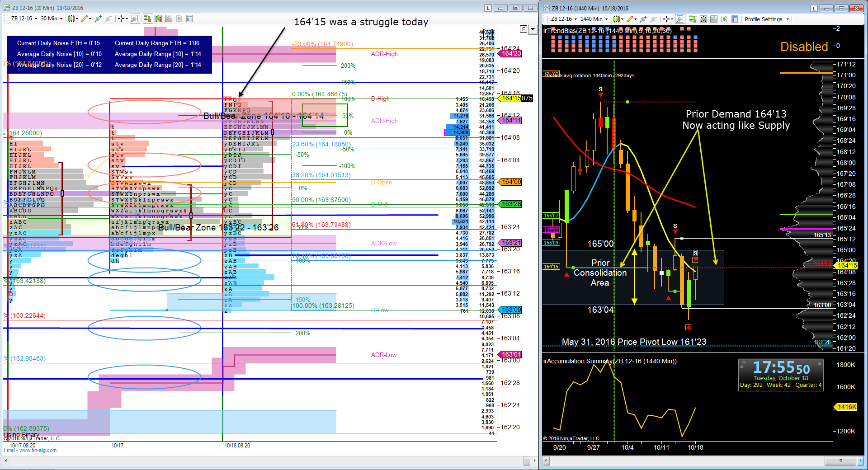Image resolution: width=868 pixels, height=470 pixels.
Task: Click zoom out magnifier in 30 Min window
Action: tap(108, 19)
